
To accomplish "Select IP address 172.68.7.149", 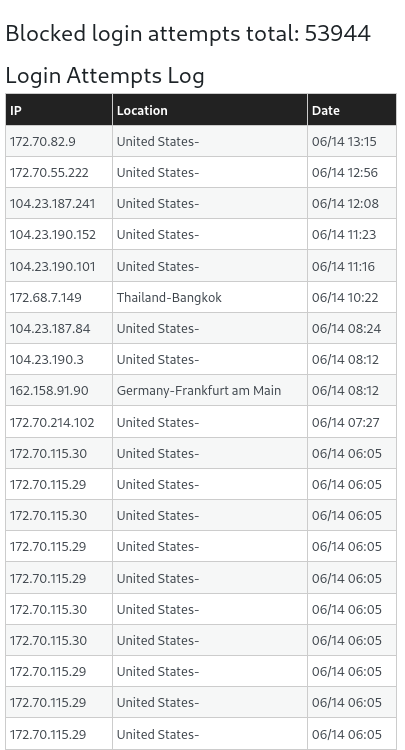I will pos(46,298).
